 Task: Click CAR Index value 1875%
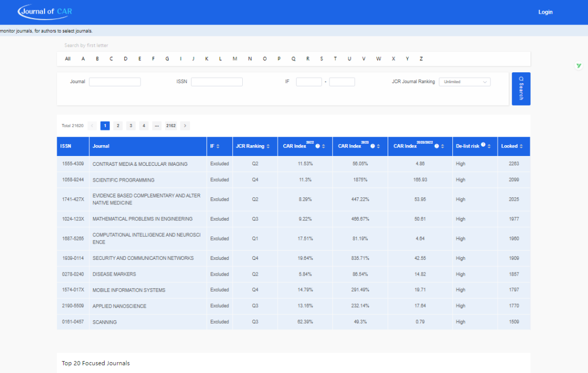point(360,180)
